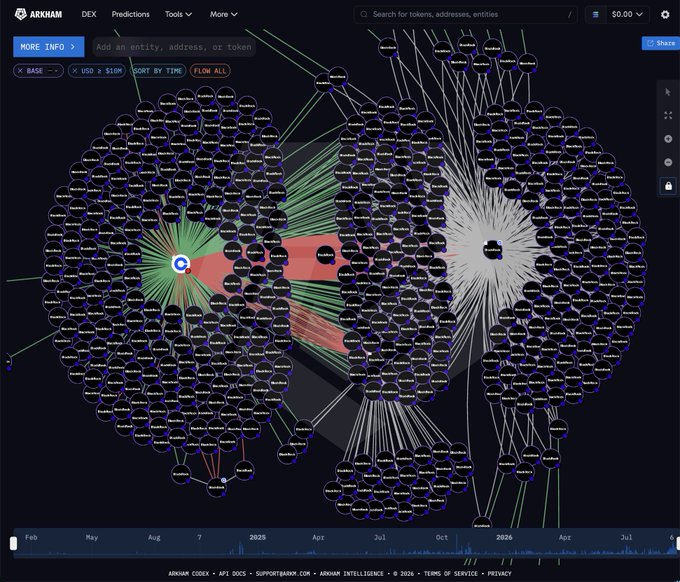
Task: Click the Jul 2025 label on the timeline
Action: tap(380, 537)
